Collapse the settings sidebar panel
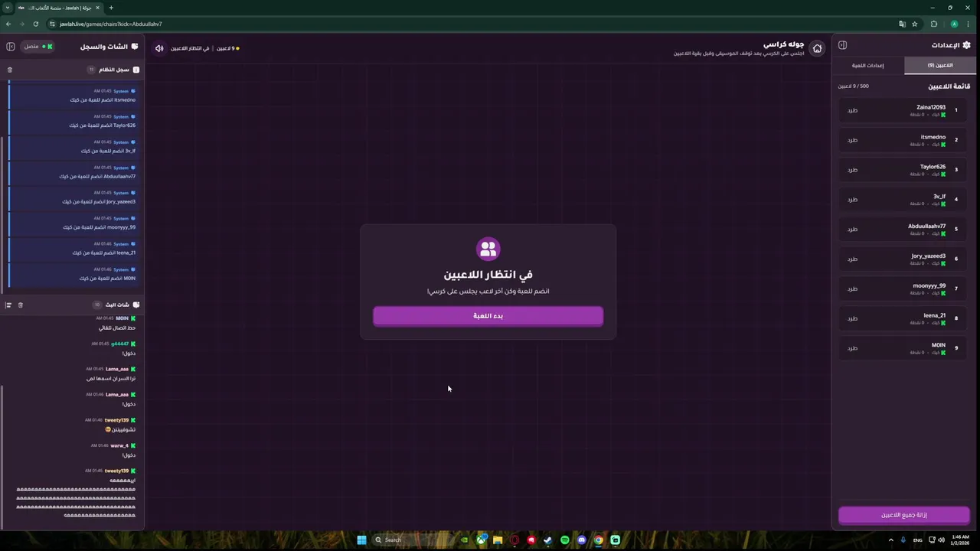The width and height of the screenshot is (980, 551). tap(842, 45)
